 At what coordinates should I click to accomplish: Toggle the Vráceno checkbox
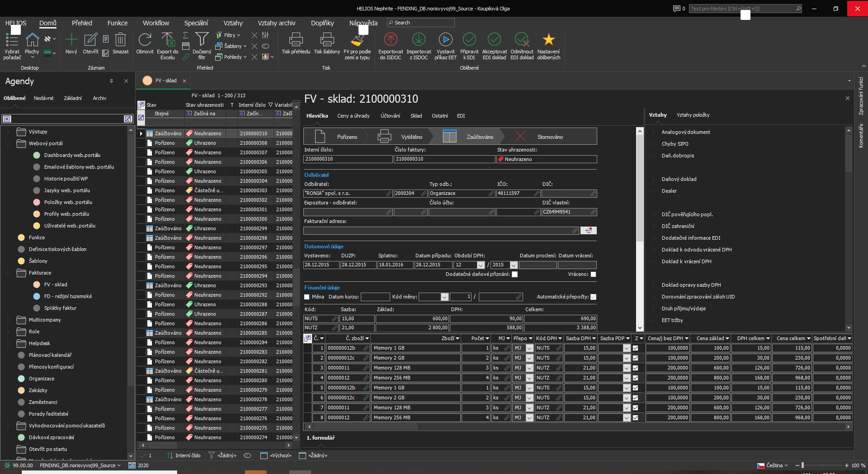pos(593,275)
